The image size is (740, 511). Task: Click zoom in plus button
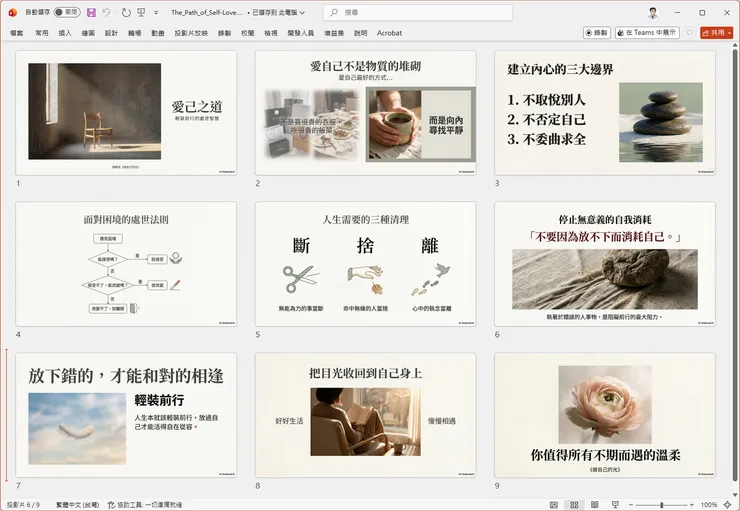(x=692, y=505)
